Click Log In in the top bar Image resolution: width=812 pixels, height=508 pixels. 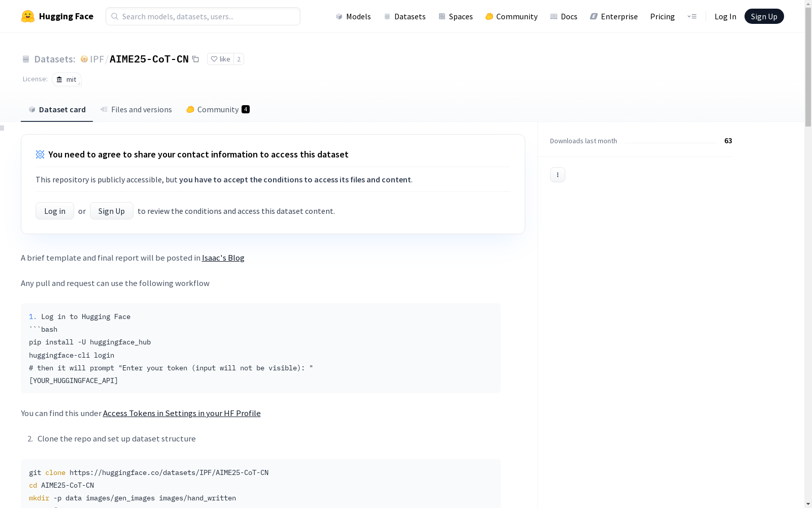coord(725,16)
